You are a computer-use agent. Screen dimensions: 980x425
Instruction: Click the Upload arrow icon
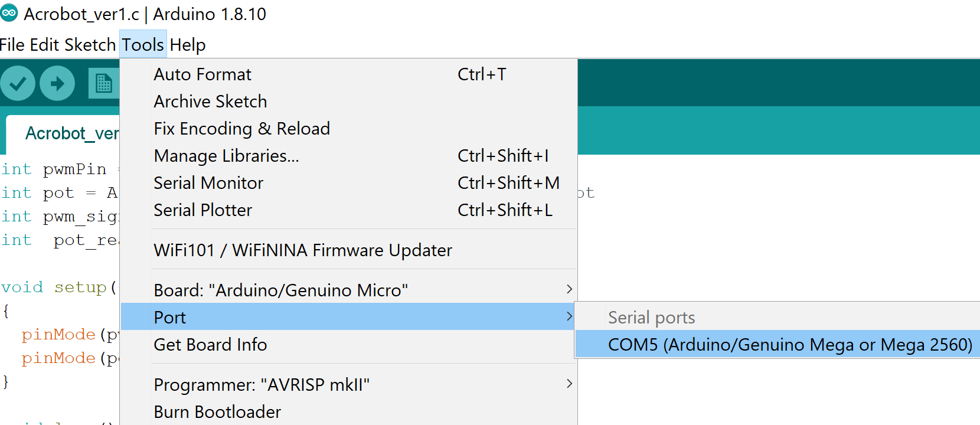(57, 83)
